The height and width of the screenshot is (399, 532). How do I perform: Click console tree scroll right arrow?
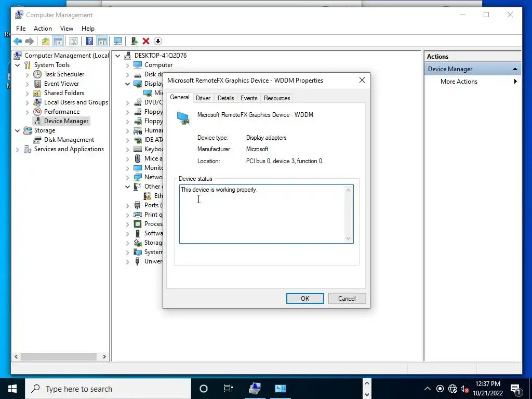click(104, 356)
